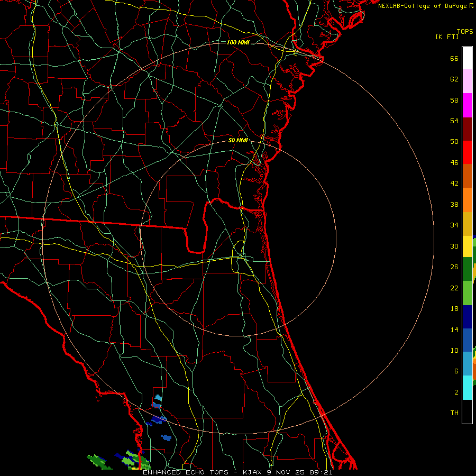Viewport: 476px width, 476px height.
Task: Click legend value '18'
Action: pyautogui.click(x=454, y=309)
